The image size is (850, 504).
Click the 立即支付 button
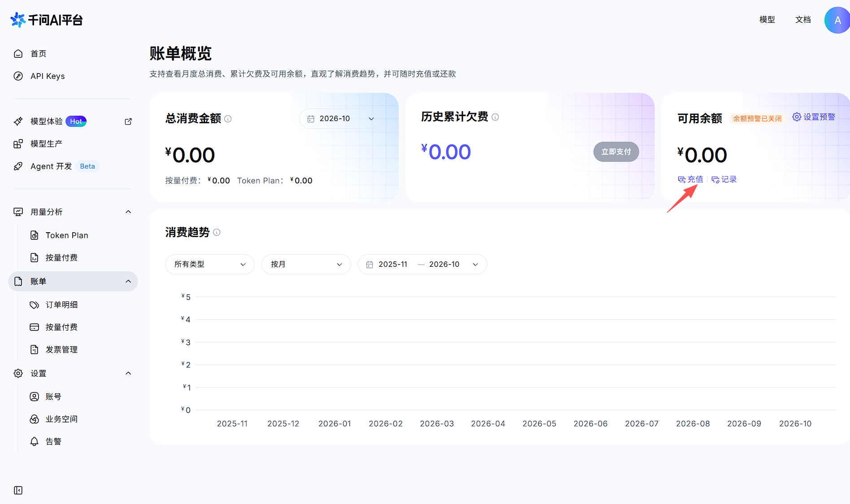click(616, 152)
